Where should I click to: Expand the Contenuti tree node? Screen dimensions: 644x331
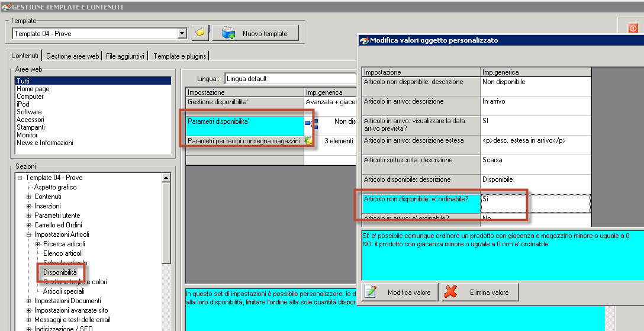click(29, 197)
